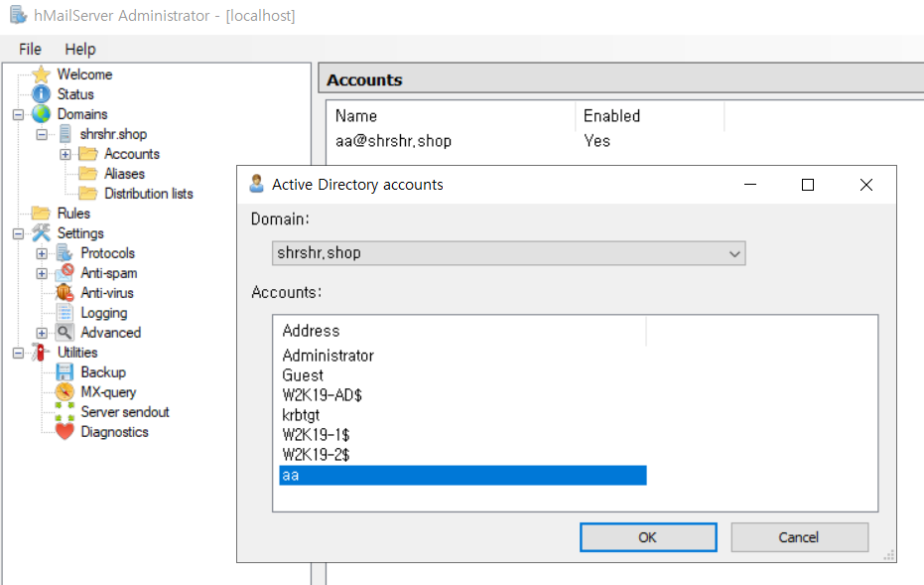Click the hMailServer Administrator title bar icon
924x585 pixels.
pyautogui.click(x=18, y=15)
